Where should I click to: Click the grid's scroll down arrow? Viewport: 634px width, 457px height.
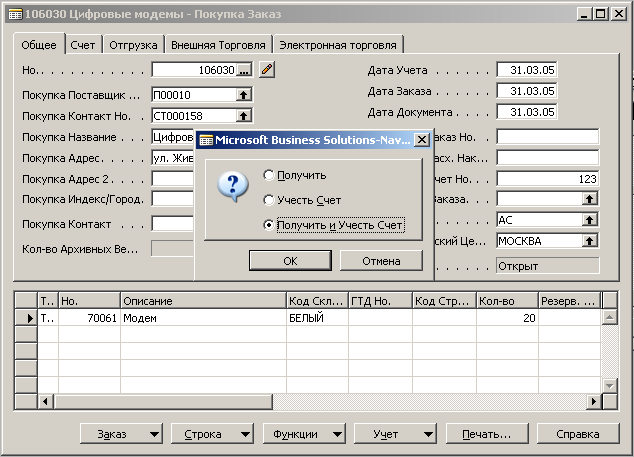click(x=609, y=385)
